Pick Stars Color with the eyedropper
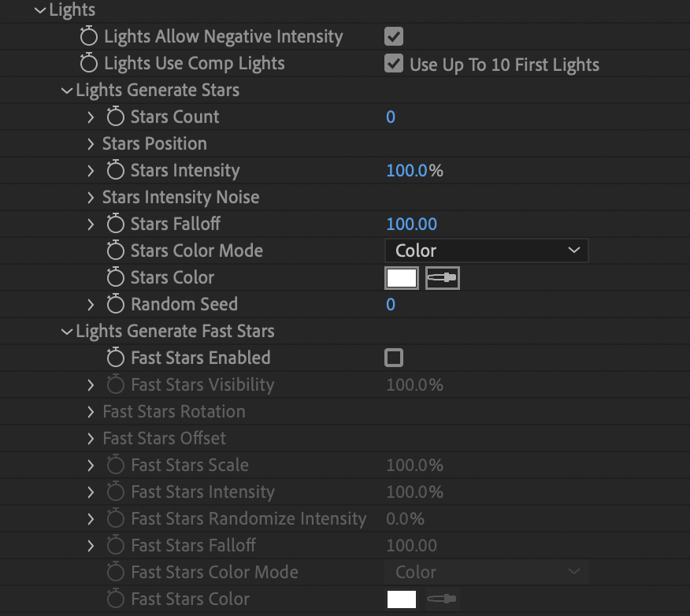The image size is (690, 616). click(x=442, y=277)
